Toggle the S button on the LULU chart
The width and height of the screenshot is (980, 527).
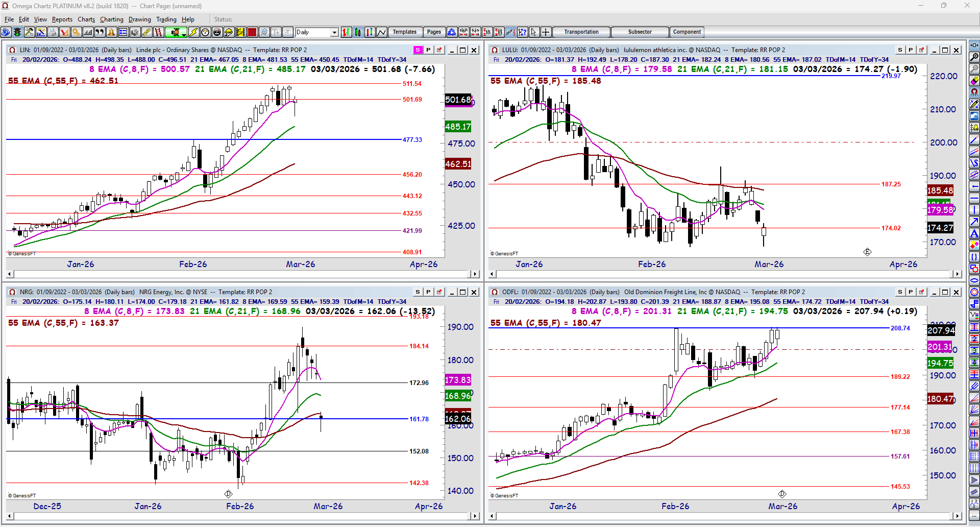point(900,50)
